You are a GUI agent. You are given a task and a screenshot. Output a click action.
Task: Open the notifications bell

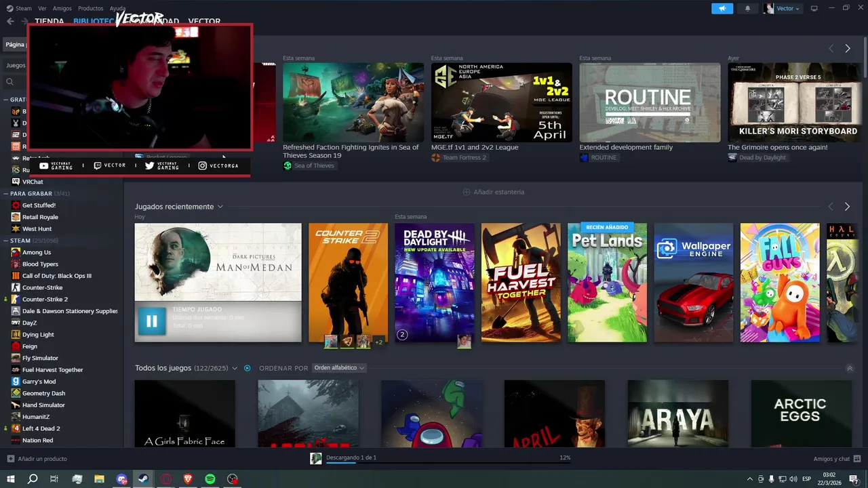point(748,8)
